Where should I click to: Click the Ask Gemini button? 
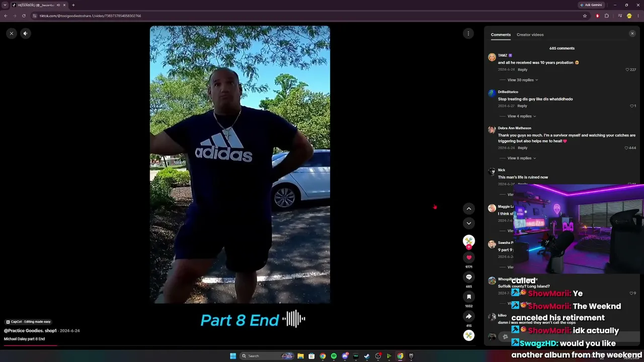(591, 5)
